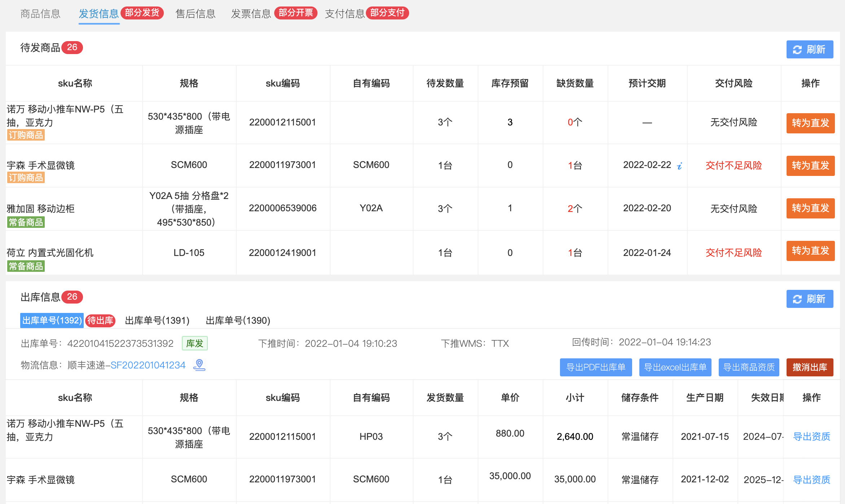Click 转为直发 for 雅加固 移动边柜 row
Viewport: 845px width, 504px height.
810,208
